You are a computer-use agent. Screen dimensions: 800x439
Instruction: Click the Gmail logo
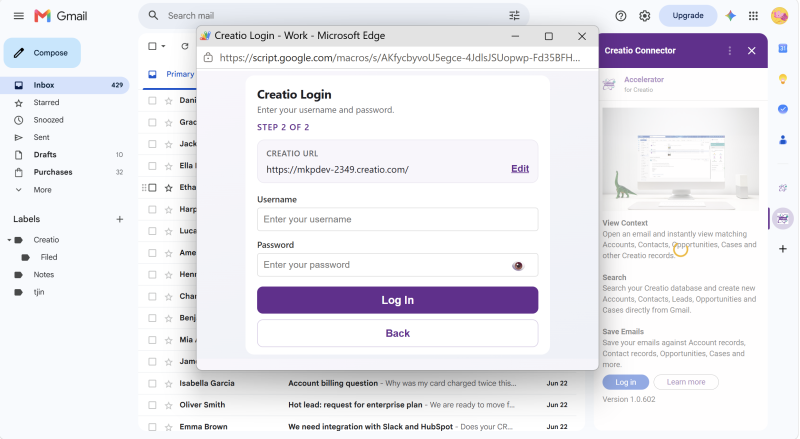pyautogui.click(x=61, y=16)
